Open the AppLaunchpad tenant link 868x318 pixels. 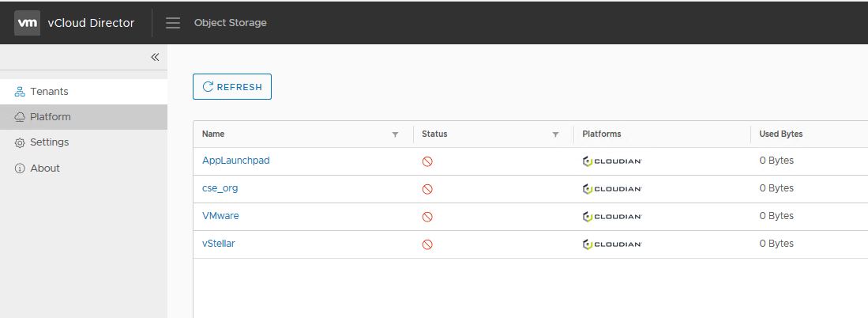pyautogui.click(x=236, y=161)
